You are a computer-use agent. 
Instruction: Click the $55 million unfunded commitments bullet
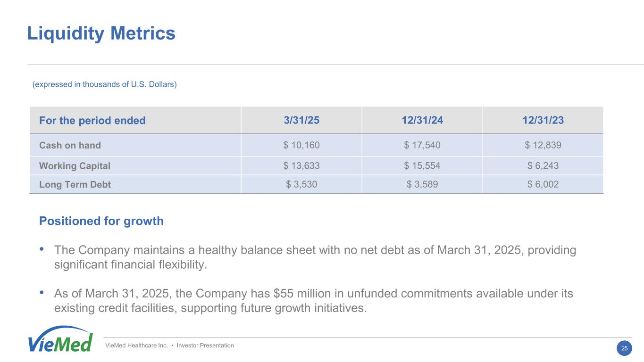(x=313, y=301)
